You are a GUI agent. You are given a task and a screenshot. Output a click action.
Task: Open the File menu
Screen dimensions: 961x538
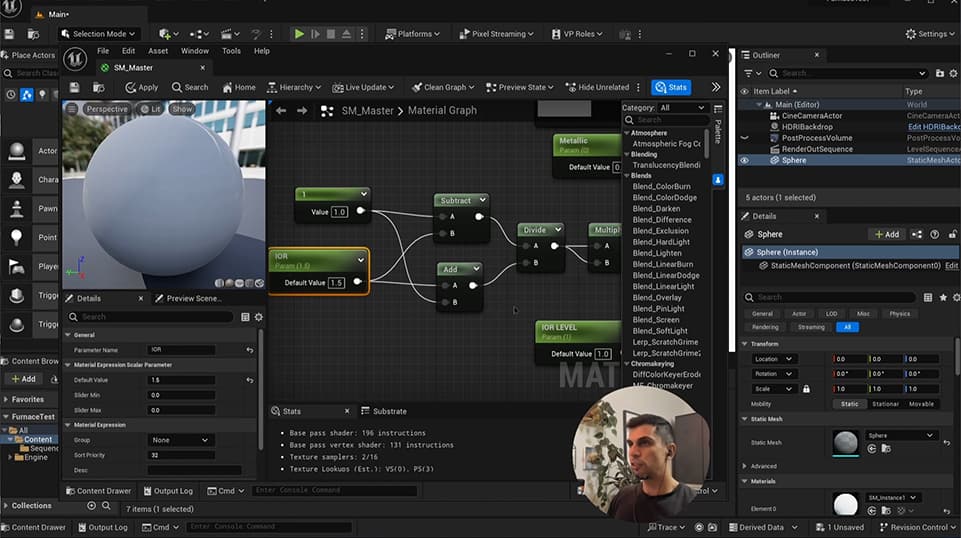pyautogui.click(x=103, y=51)
